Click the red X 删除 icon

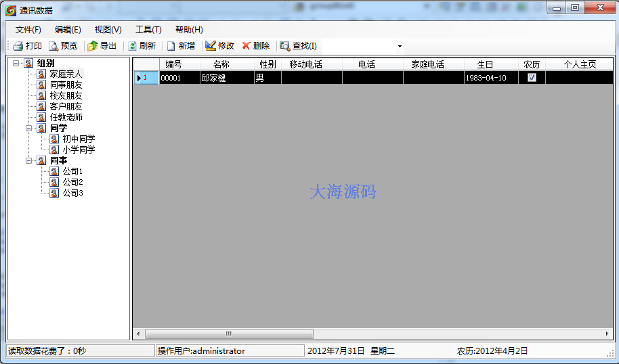click(x=246, y=46)
